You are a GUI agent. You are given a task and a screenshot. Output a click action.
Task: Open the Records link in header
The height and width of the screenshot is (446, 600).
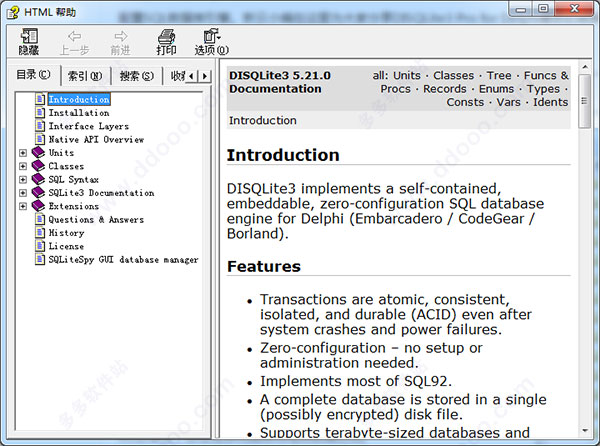tap(445, 89)
